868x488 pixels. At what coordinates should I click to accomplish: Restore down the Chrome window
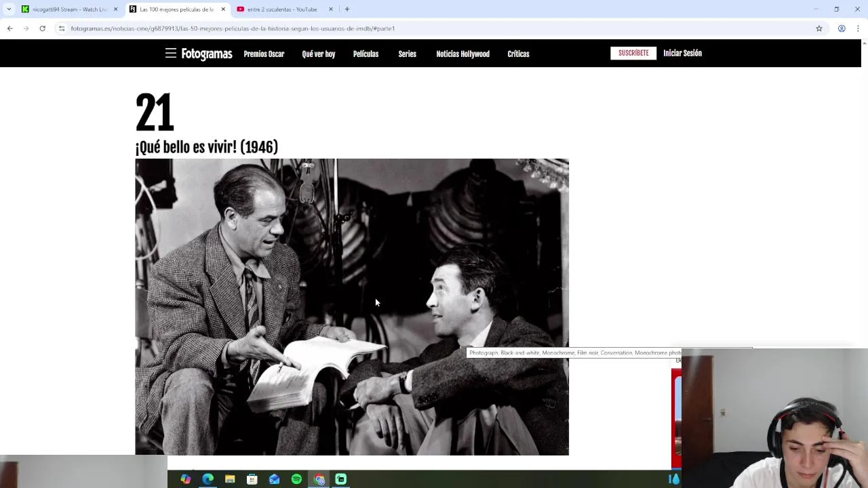(x=837, y=9)
